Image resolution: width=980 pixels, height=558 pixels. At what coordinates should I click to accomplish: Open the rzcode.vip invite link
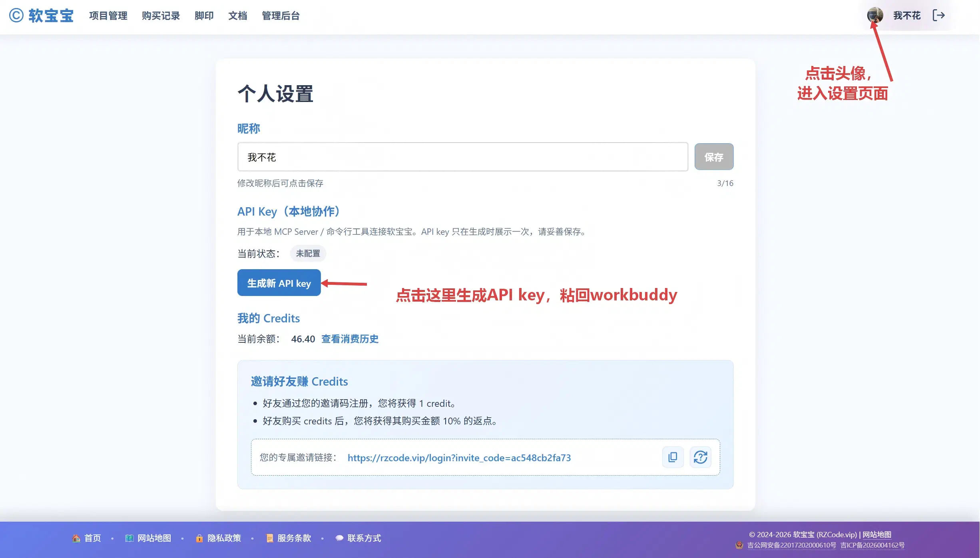coord(459,458)
